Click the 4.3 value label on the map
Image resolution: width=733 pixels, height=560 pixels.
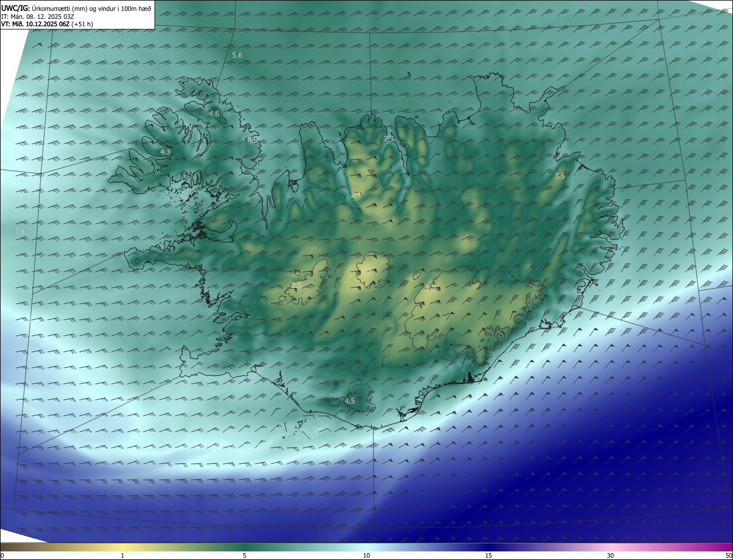coord(165,152)
